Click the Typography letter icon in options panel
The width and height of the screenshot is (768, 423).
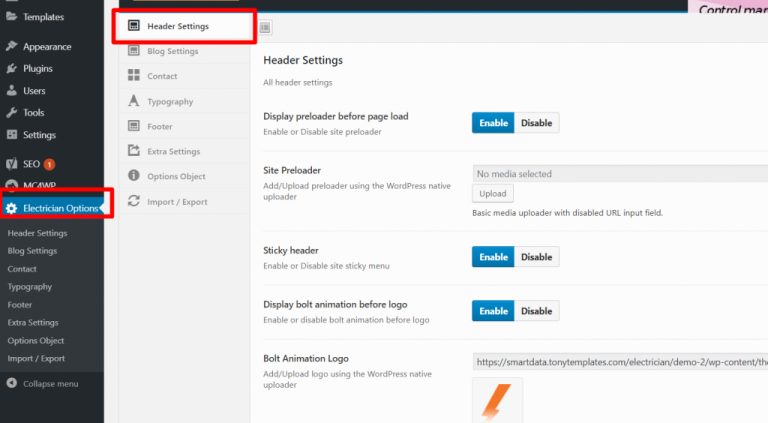point(134,101)
